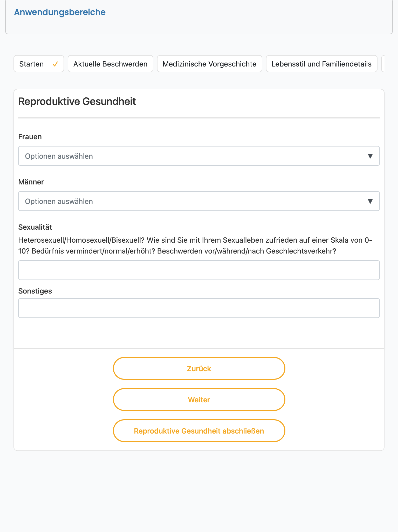Click the orange checkmark on Starten tab
The image size is (398, 532).
pyautogui.click(x=55, y=64)
